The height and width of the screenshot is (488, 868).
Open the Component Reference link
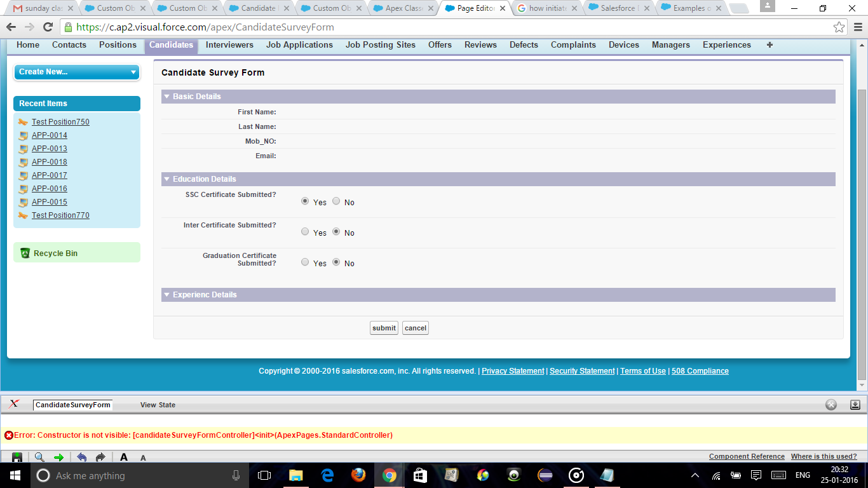pos(747,456)
